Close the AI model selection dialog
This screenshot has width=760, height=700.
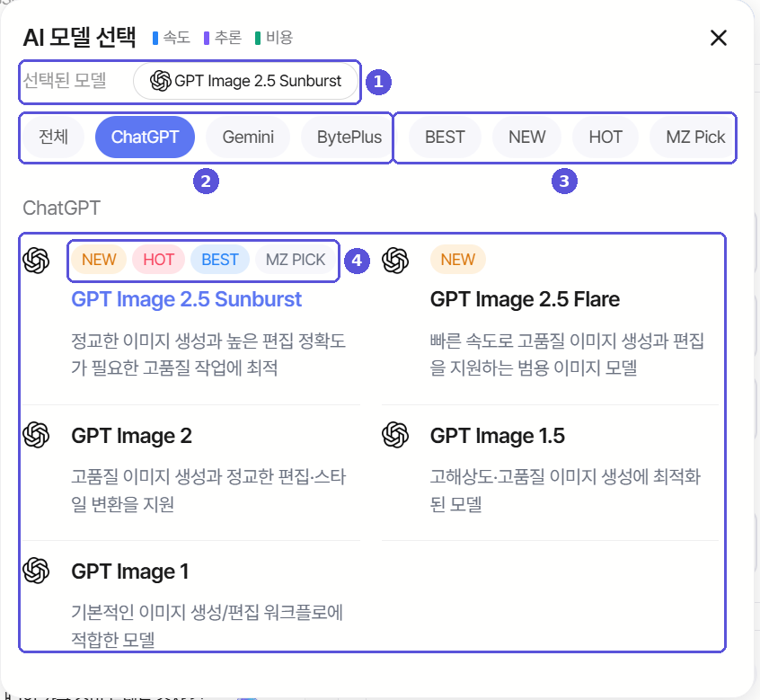click(x=719, y=38)
